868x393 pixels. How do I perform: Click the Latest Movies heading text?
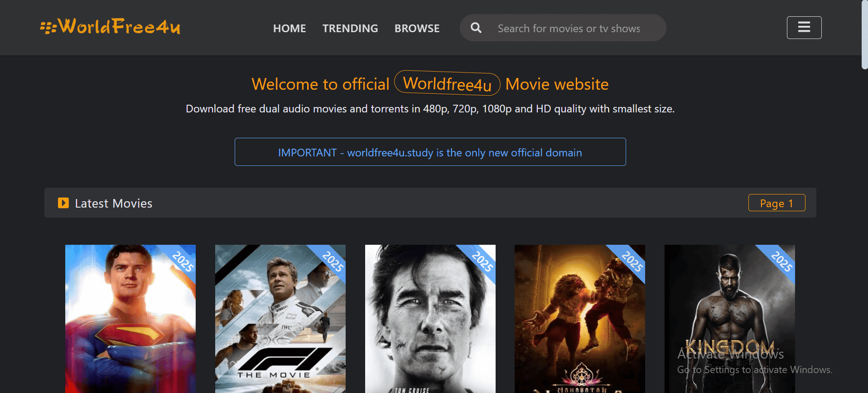(x=113, y=204)
